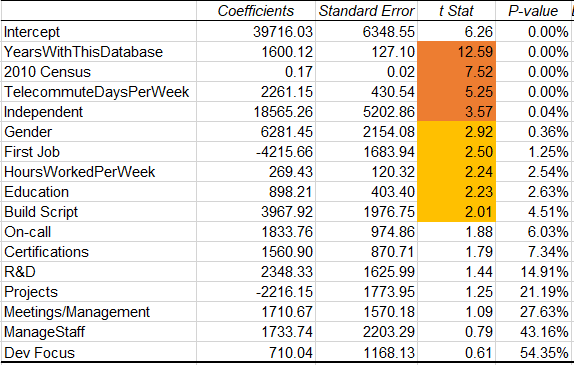This screenshot has width=574, height=365.
Task: Select the P-value header cell
Action: click(533, 11)
